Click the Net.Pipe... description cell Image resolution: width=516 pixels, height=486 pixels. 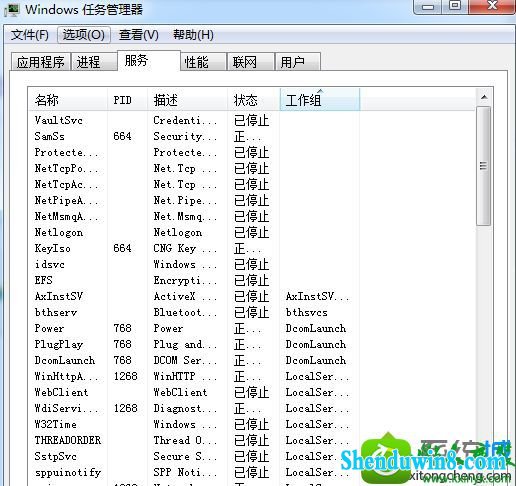[x=185, y=200]
